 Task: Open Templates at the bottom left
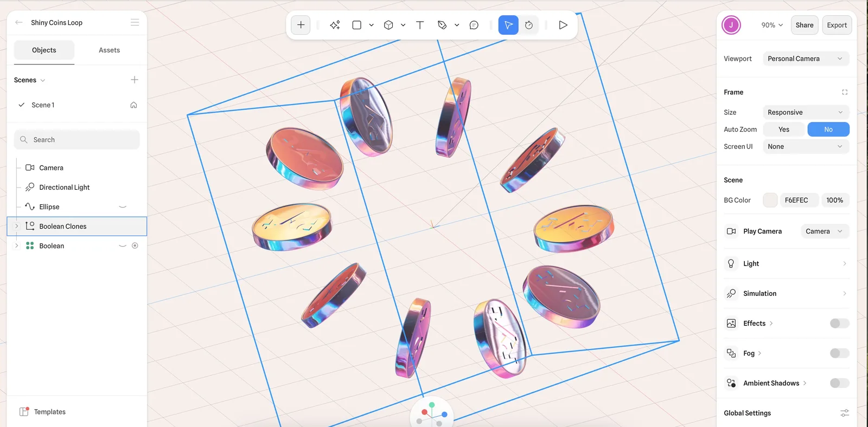point(42,412)
